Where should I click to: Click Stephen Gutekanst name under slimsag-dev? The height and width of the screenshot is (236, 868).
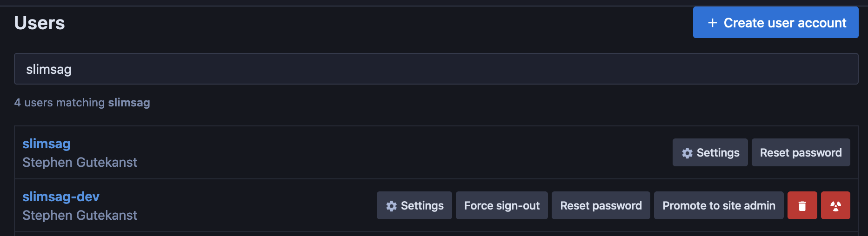click(x=80, y=216)
